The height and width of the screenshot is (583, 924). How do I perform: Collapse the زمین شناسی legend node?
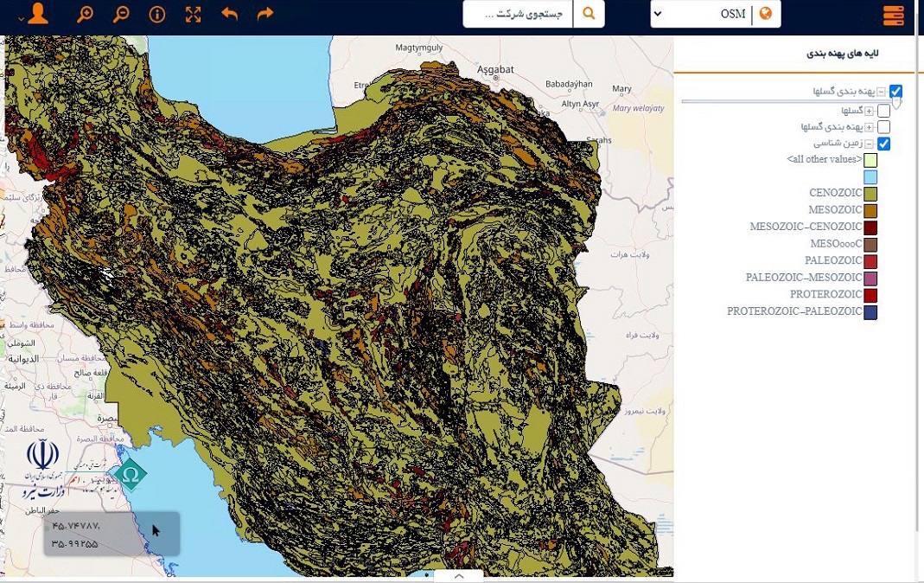click(x=870, y=144)
